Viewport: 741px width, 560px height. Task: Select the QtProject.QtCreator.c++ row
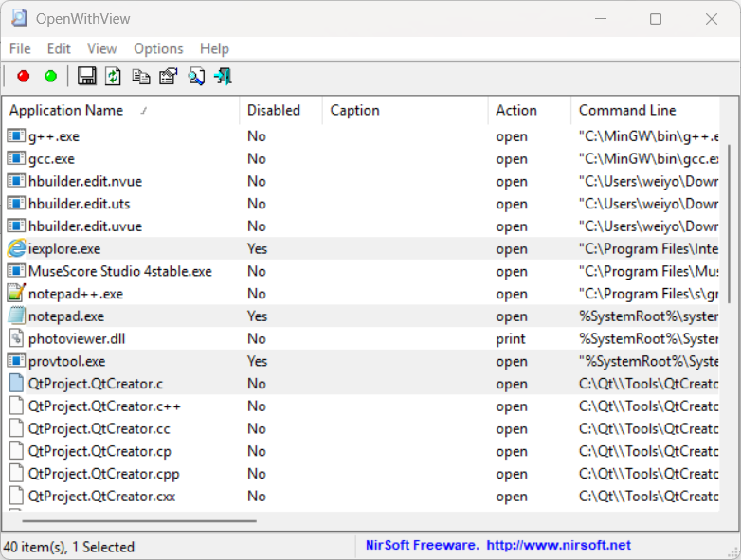tap(363, 406)
